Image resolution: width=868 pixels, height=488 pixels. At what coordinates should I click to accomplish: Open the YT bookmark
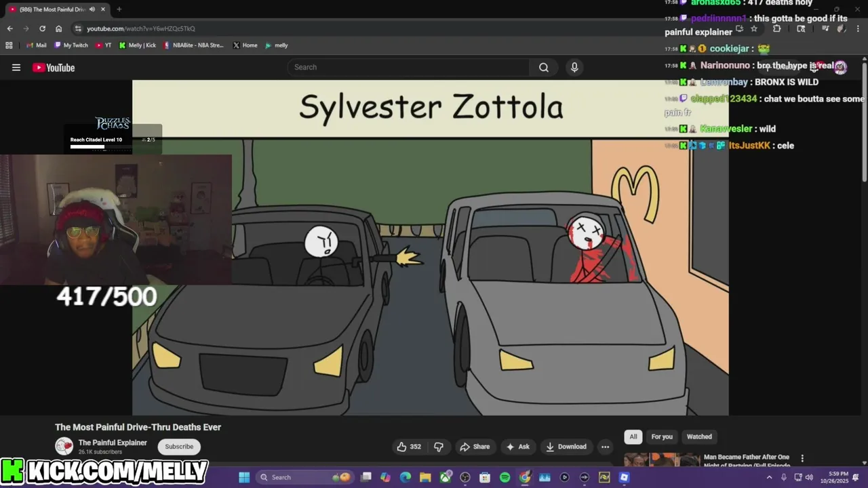[x=104, y=45]
